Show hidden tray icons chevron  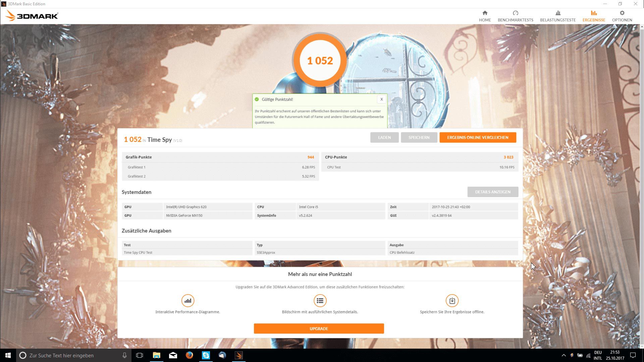[x=563, y=355]
